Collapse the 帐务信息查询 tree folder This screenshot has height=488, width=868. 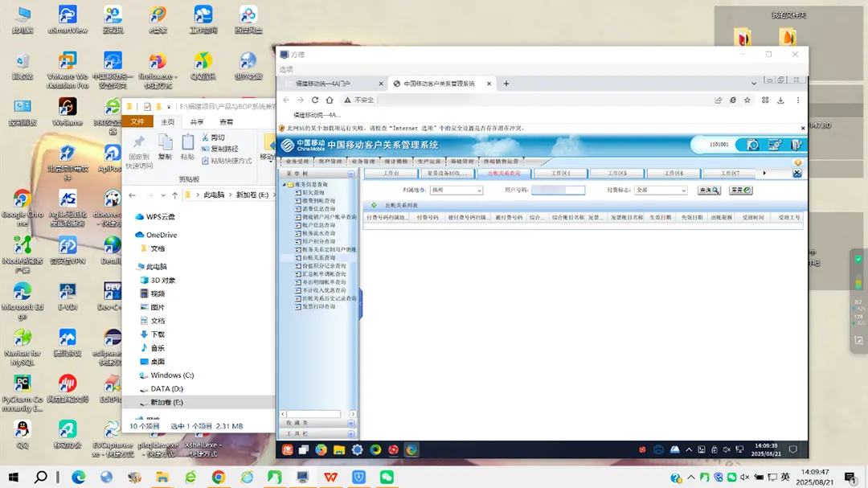click(285, 185)
